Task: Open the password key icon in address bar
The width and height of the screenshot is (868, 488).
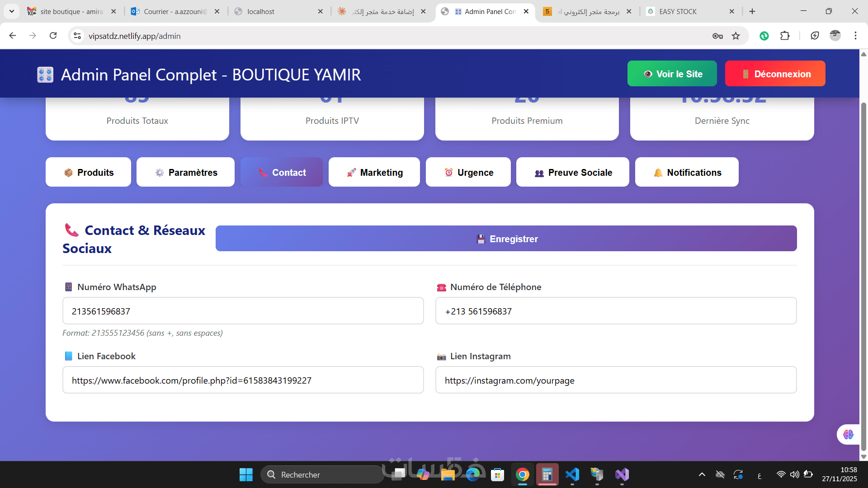Action: tap(717, 36)
